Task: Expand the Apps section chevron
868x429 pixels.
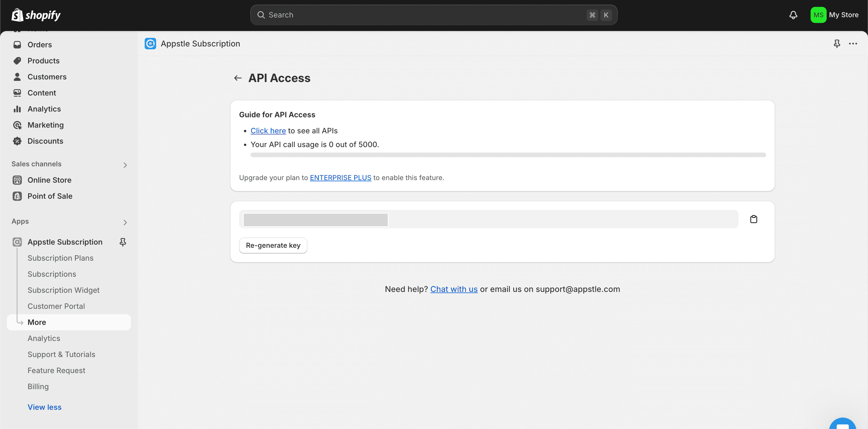Action: [125, 222]
